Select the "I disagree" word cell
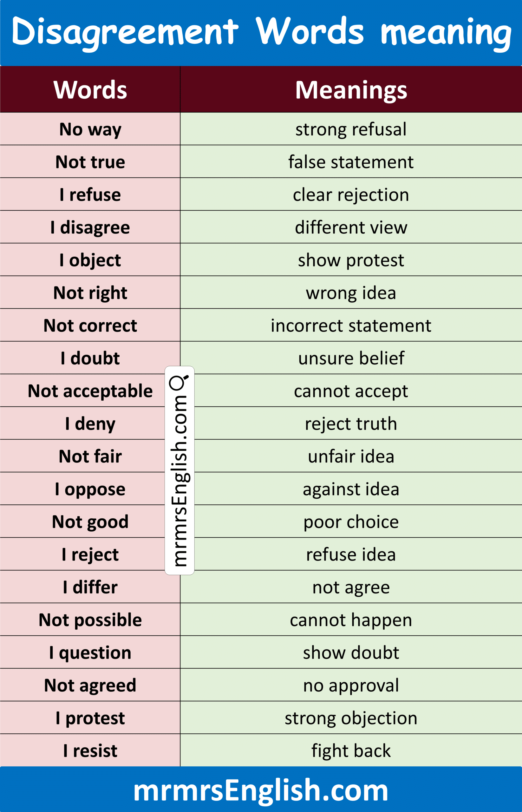Screen dimensions: 522x812 (90, 227)
